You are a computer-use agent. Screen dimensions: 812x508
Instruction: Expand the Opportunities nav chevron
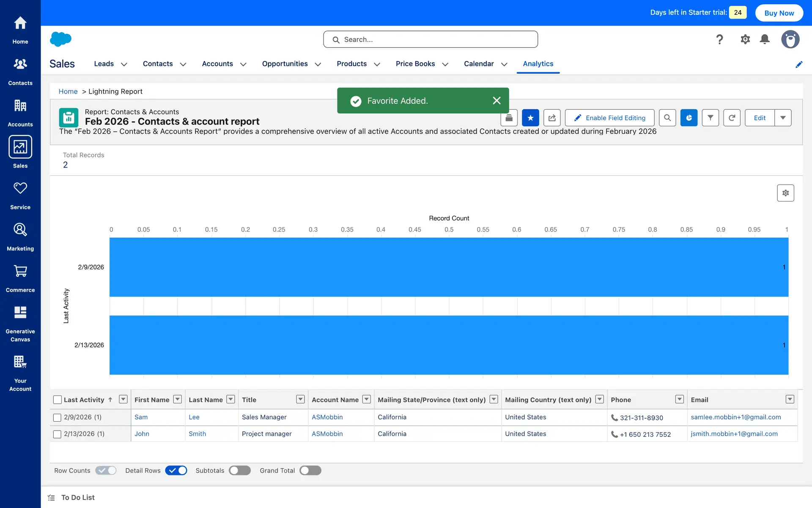(318, 64)
